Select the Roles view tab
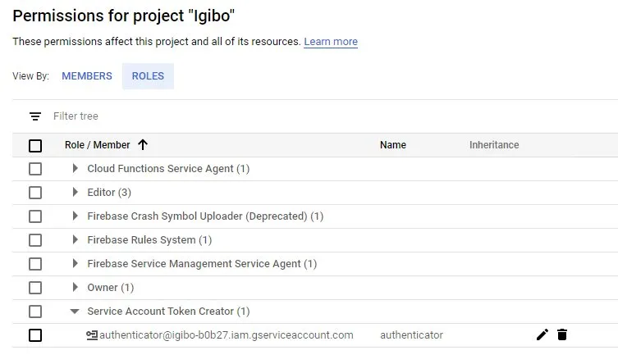Viewport: 618px width, 364px height. point(148,76)
